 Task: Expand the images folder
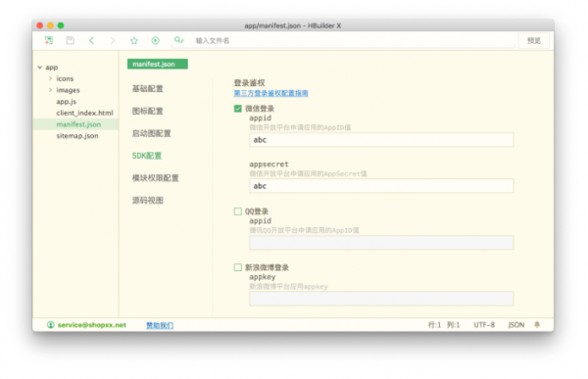coord(50,90)
